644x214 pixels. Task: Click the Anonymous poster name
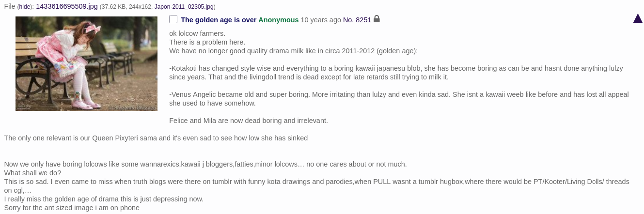[x=278, y=20]
